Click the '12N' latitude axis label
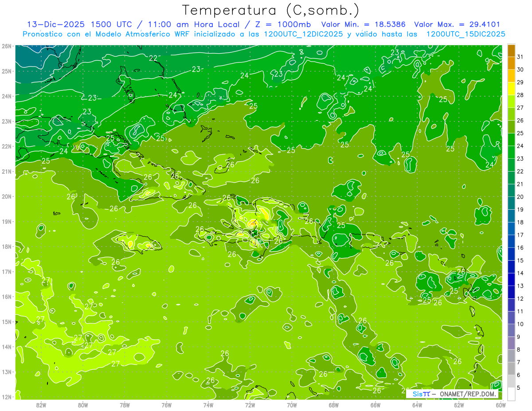The width and height of the screenshot is (532, 411). 6,397
